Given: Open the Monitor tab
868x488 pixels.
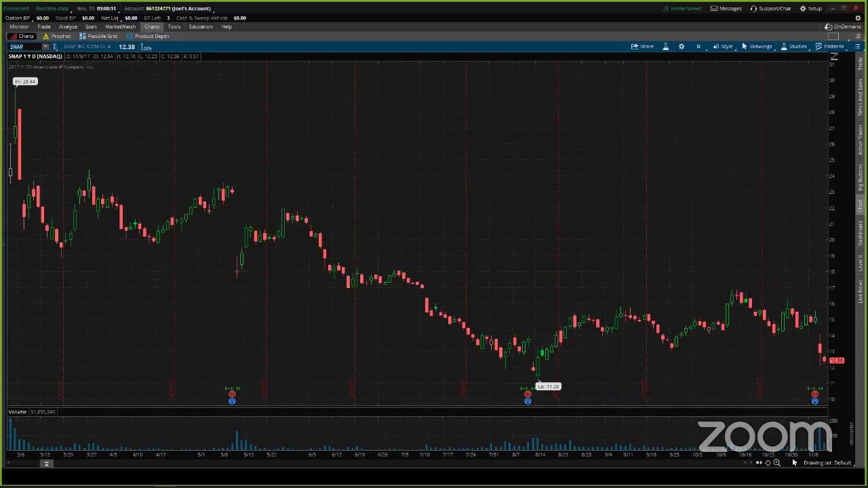Looking at the screenshot, I should pos(19,26).
